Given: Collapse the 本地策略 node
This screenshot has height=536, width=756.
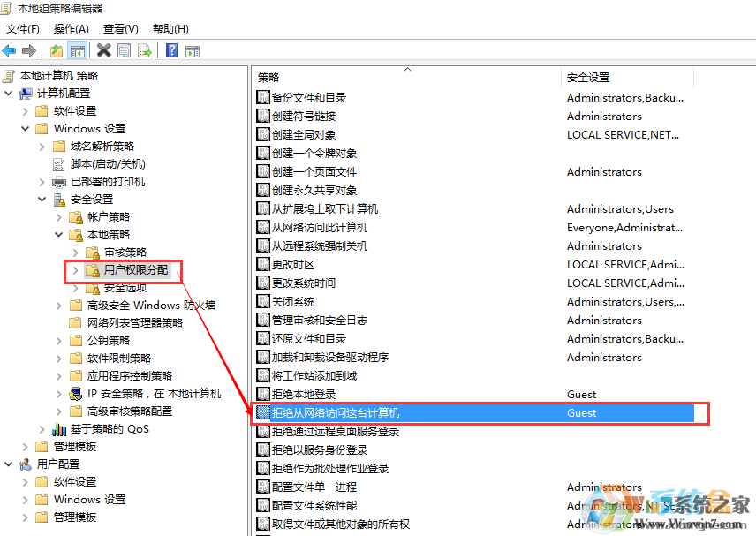Looking at the screenshot, I should [x=59, y=235].
